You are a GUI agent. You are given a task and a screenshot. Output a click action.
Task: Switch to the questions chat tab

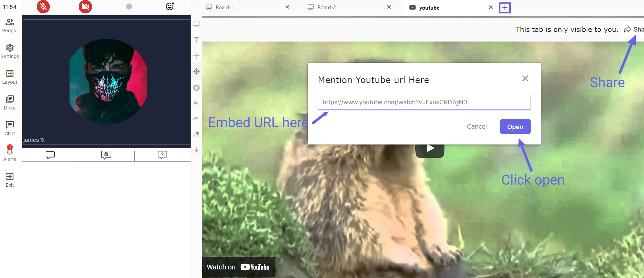[x=162, y=155]
